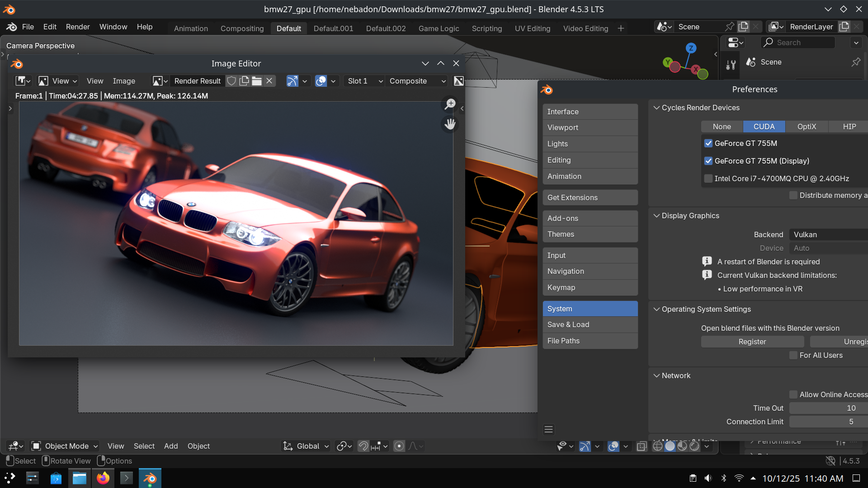
Task: Open the Vulkan backend dropdown
Action: (x=828, y=235)
